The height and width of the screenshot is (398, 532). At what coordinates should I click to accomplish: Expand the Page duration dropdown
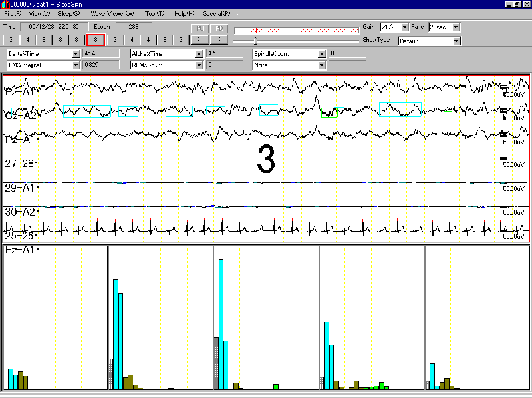tap(456, 27)
